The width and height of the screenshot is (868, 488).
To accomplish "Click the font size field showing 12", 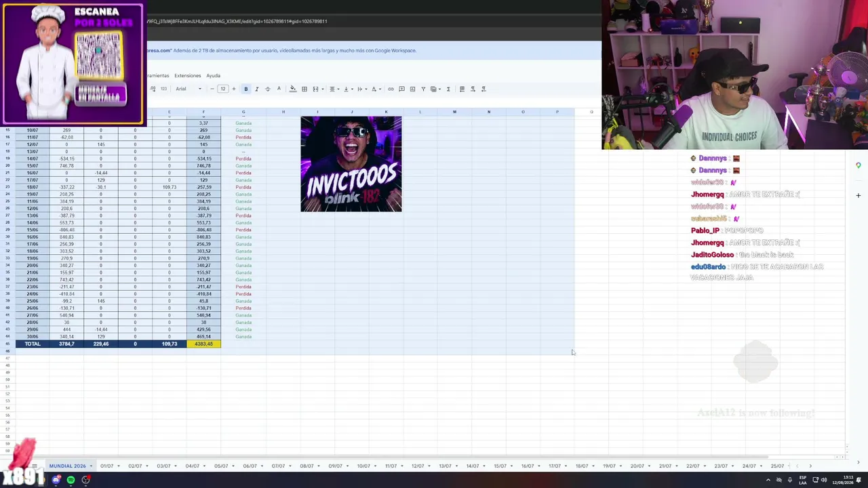I will tap(222, 89).
